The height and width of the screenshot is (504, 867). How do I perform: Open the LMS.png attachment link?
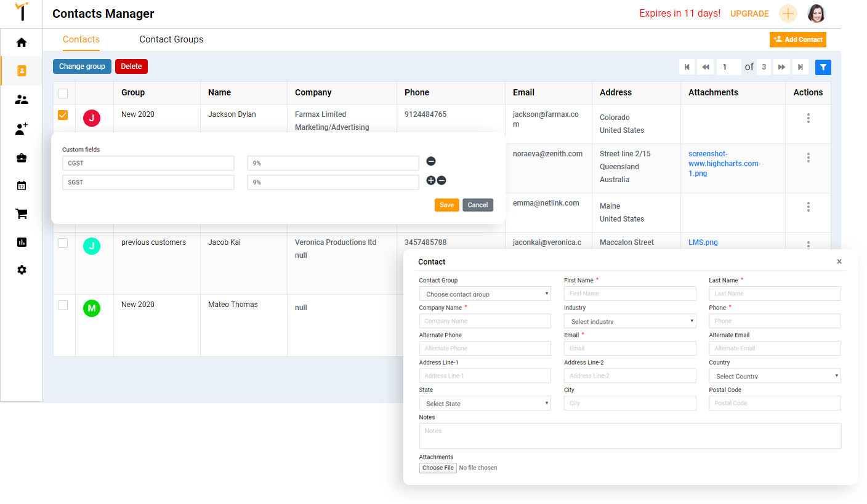[x=703, y=242]
